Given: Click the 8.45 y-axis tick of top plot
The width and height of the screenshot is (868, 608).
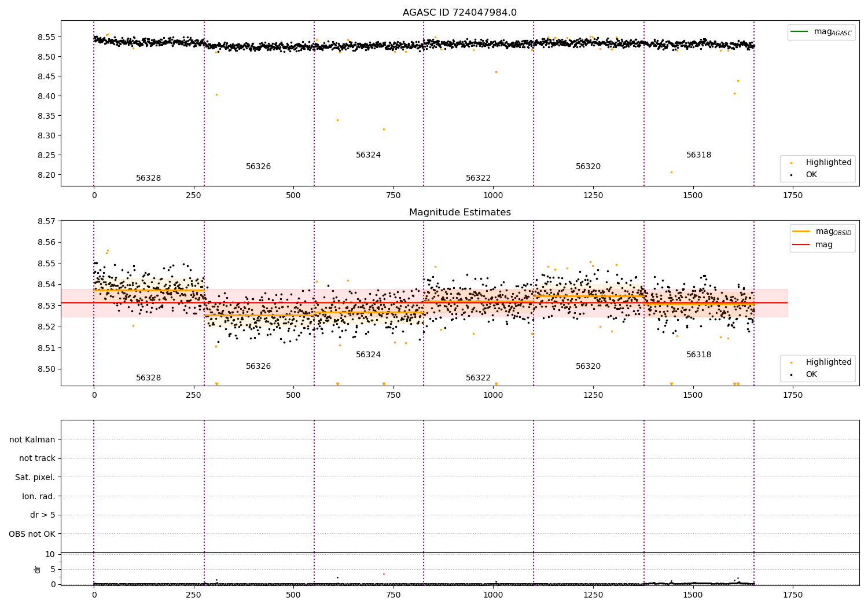Looking at the screenshot, I should coord(47,76).
